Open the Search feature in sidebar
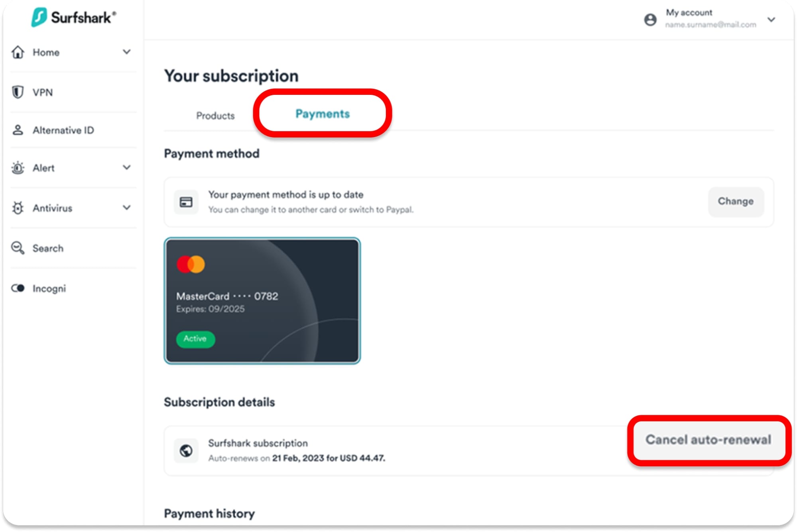 [18, 248]
